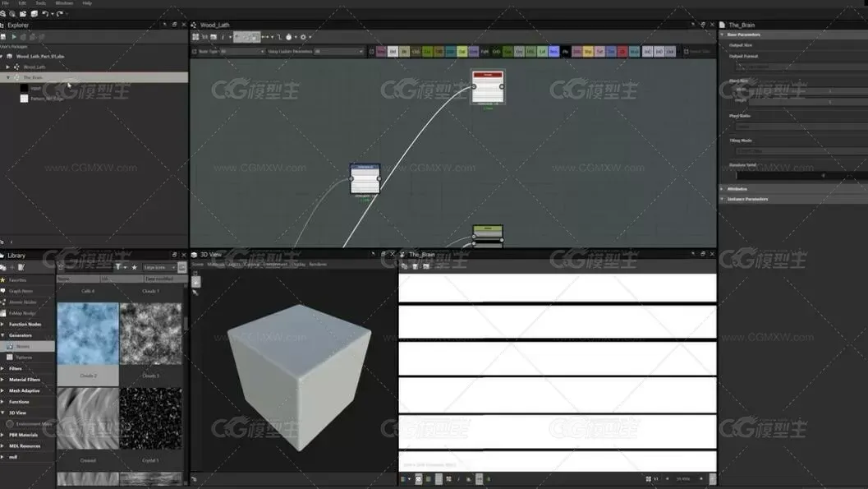Select Patterns under Generators in Library
The height and width of the screenshot is (489, 868).
24,358
